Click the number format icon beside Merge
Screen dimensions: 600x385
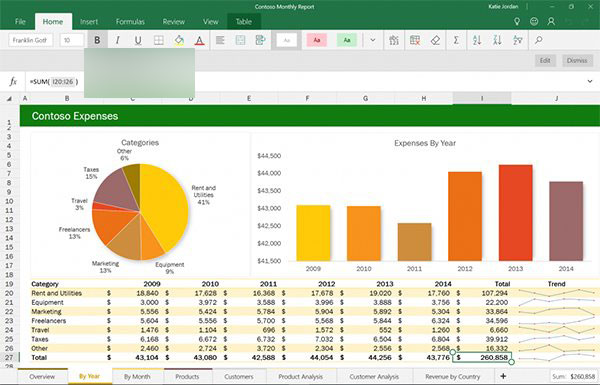point(261,40)
